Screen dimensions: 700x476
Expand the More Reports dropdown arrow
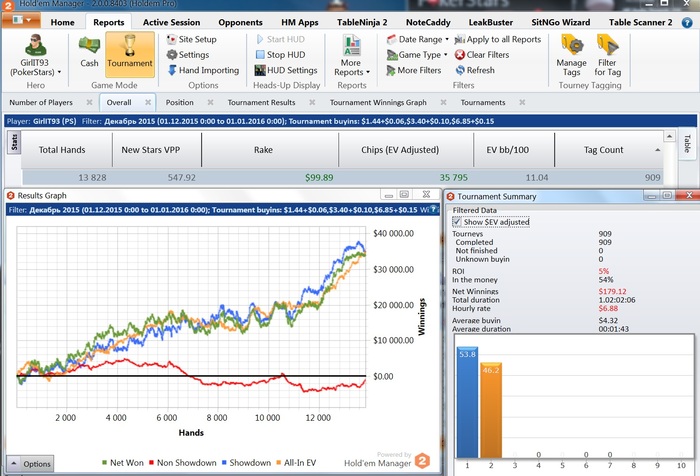pyautogui.click(x=368, y=72)
